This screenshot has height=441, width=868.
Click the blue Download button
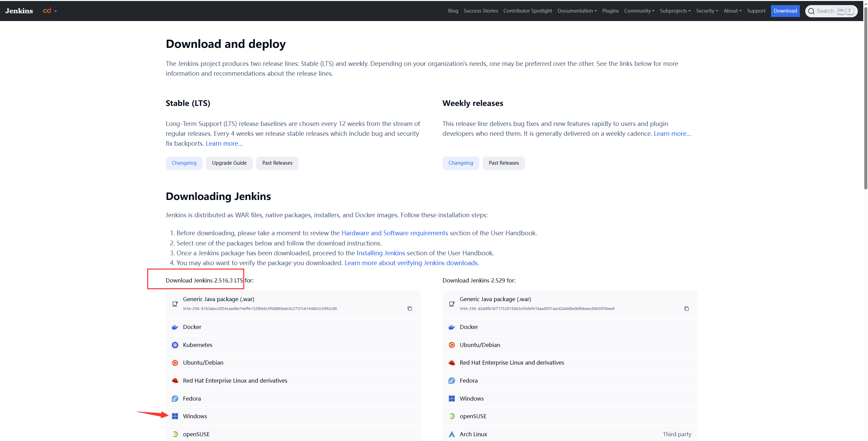[785, 11]
